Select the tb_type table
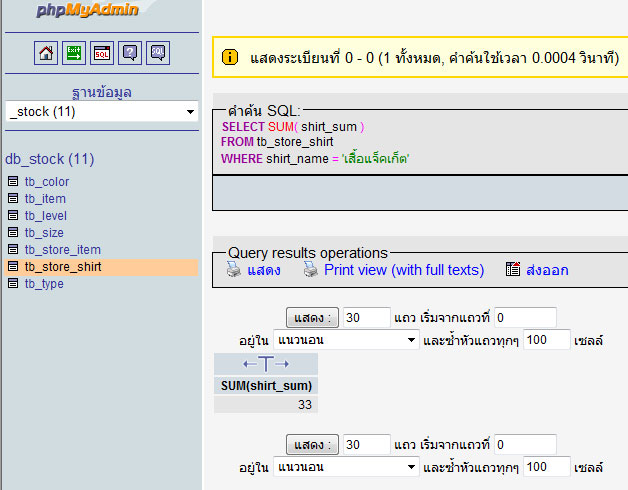 tap(44, 284)
